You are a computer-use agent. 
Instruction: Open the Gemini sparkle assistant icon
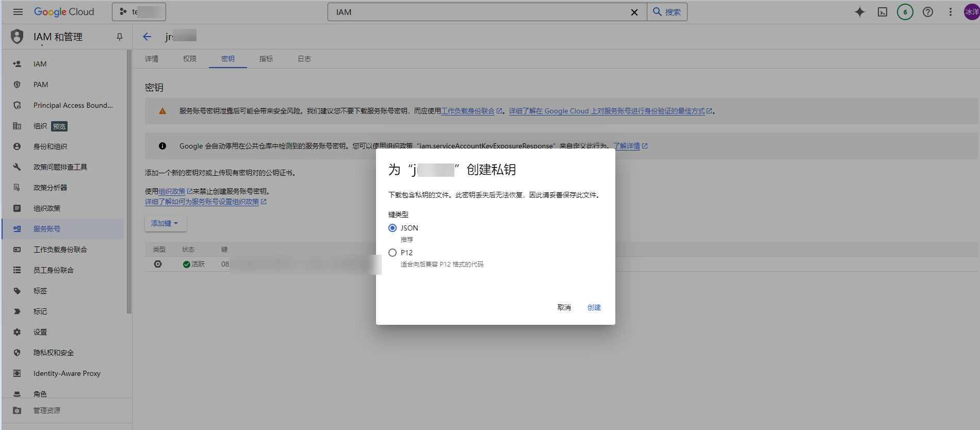[x=860, y=12]
